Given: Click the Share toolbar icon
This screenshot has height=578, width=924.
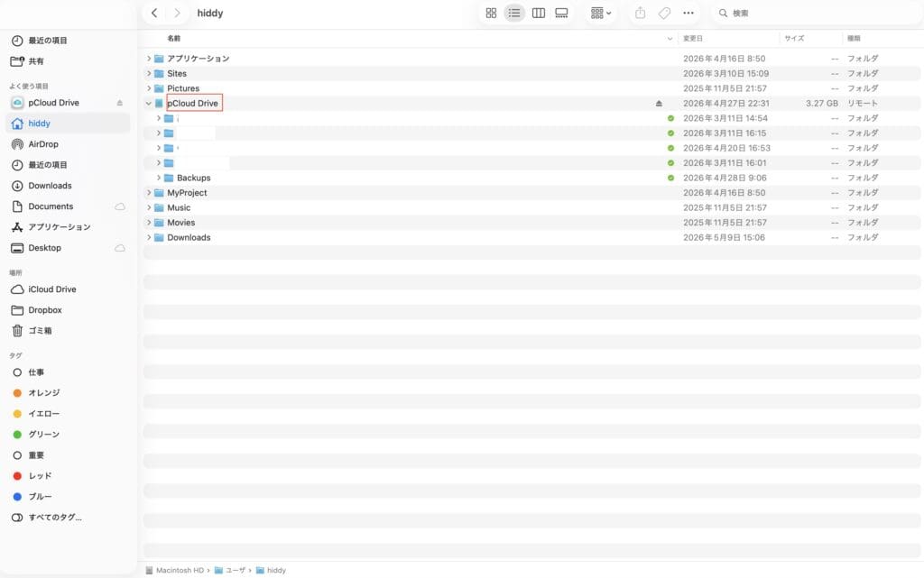Looking at the screenshot, I should (640, 13).
